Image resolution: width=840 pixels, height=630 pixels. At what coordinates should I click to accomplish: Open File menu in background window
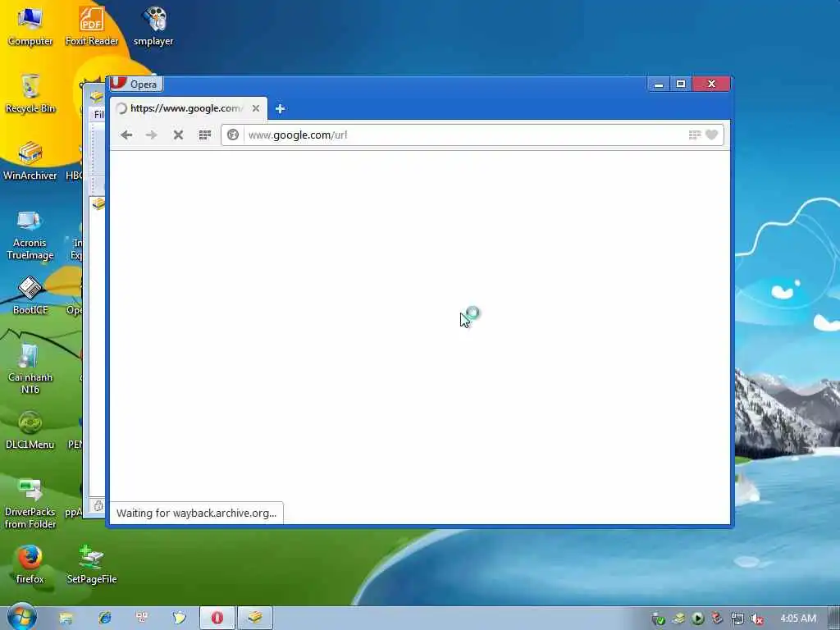click(x=98, y=114)
